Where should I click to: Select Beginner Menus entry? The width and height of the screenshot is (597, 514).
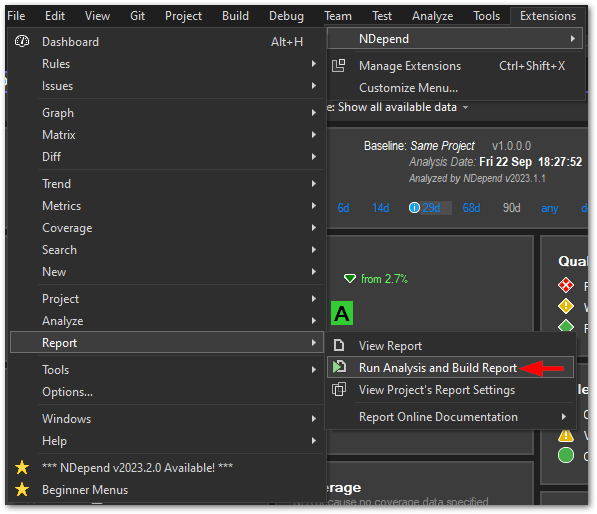coord(167,490)
